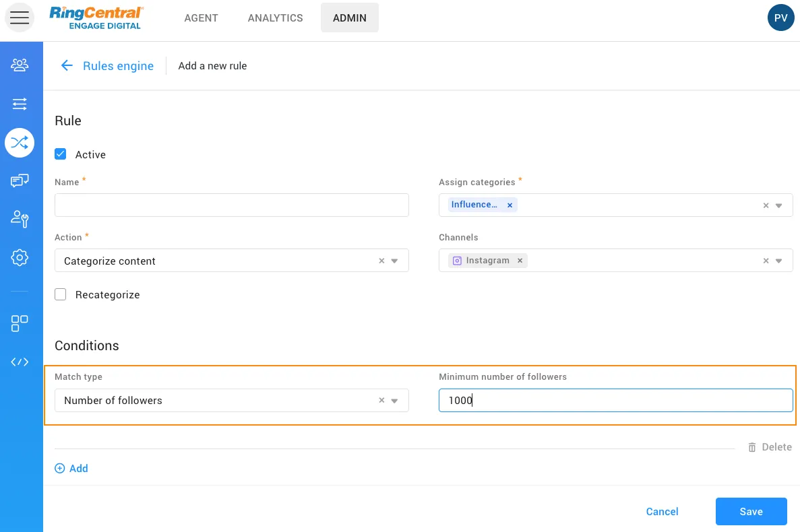The image size is (800, 532).
Task: Open the chat messages sidebar icon
Action: tap(20, 180)
